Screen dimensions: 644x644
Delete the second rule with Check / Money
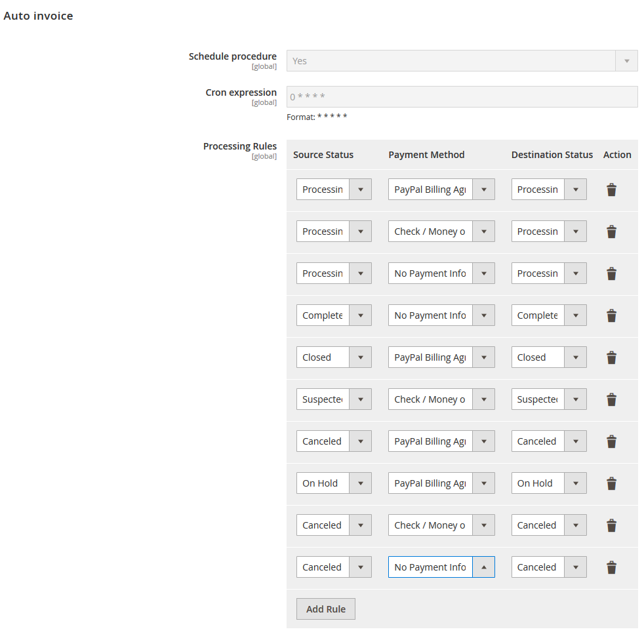coord(611,232)
